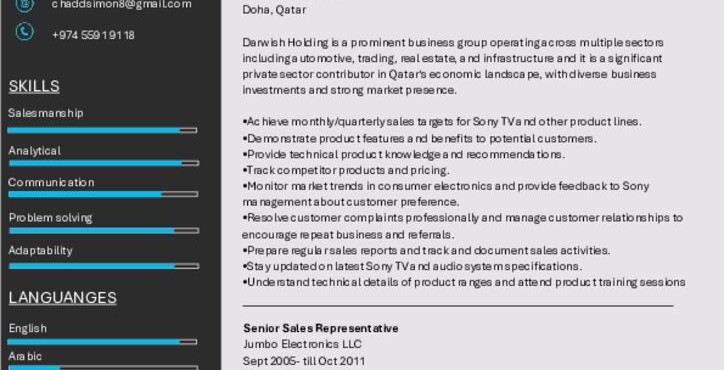Click the Analytical skill level bar
The height and width of the screenshot is (370, 724).
coord(103,163)
